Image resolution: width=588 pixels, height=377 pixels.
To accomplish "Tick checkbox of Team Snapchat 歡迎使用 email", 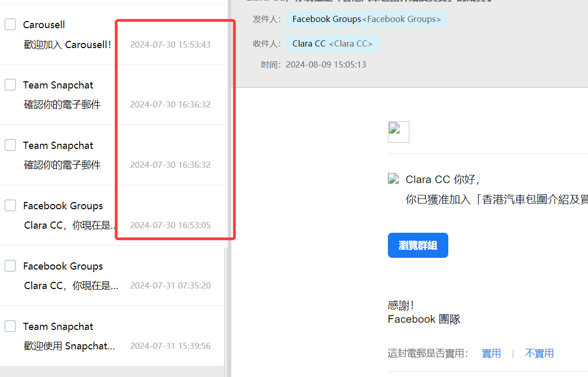I will click(10, 326).
